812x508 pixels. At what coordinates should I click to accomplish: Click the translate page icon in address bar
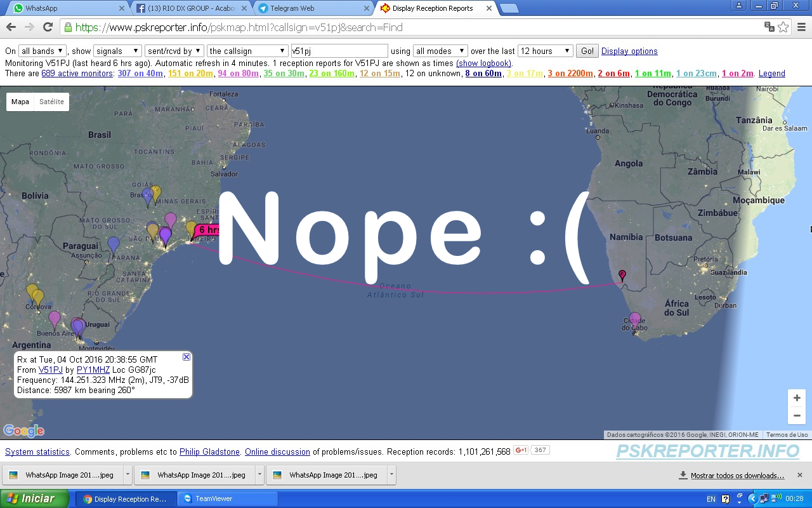[x=769, y=27]
